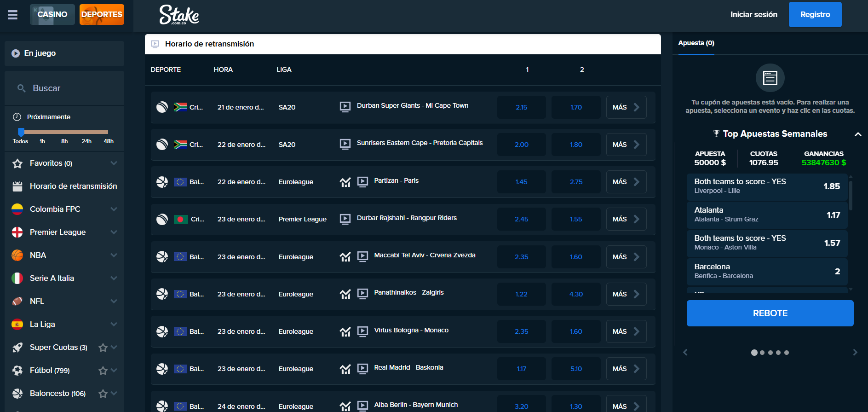
Task: Expand the NFL menu
Action: click(114, 301)
